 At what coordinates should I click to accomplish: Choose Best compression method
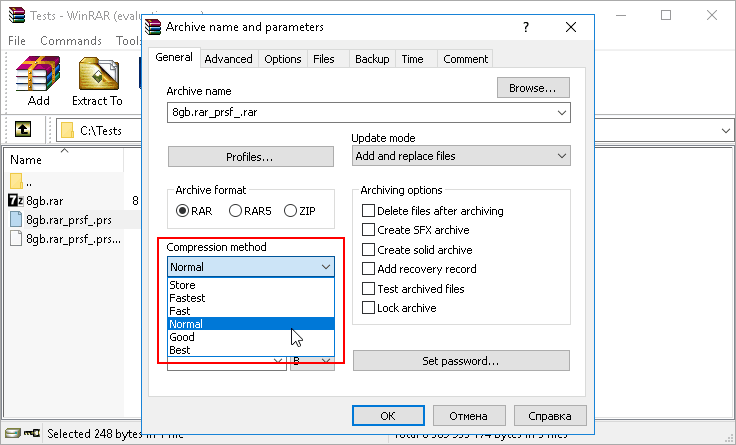click(x=251, y=350)
